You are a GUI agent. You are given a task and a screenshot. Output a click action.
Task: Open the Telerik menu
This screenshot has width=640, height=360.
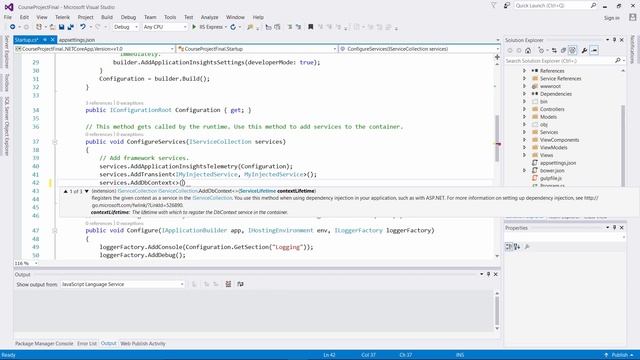coord(62,17)
